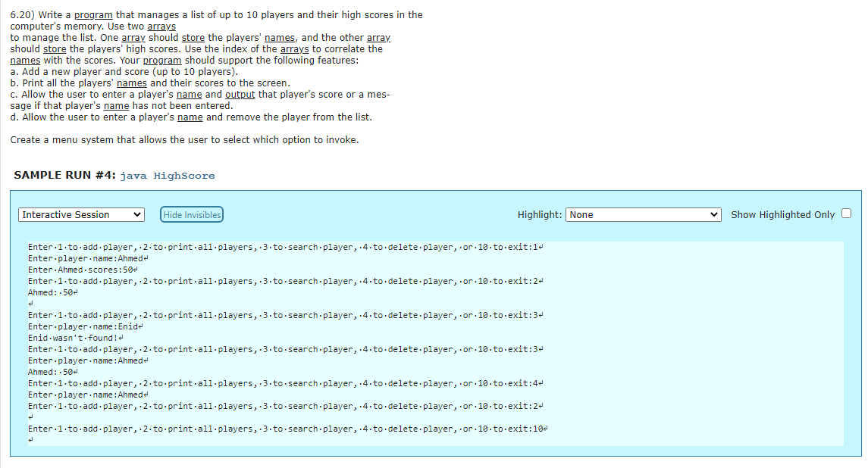Screen dimensions: 868x468
Task: Open the Highlight dropdown set to None
Action: [642, 214]
